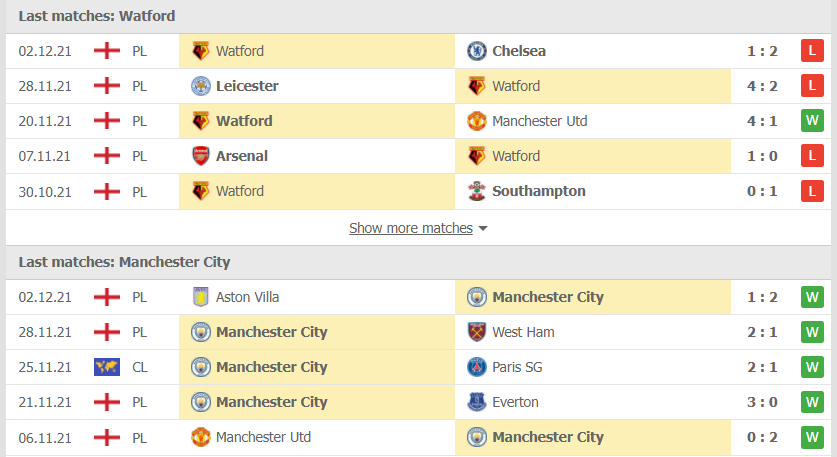Expand Show more matches under Watford
Viewport: 837px width, 457px height.
pyautogui.click(x=410, y=228)
